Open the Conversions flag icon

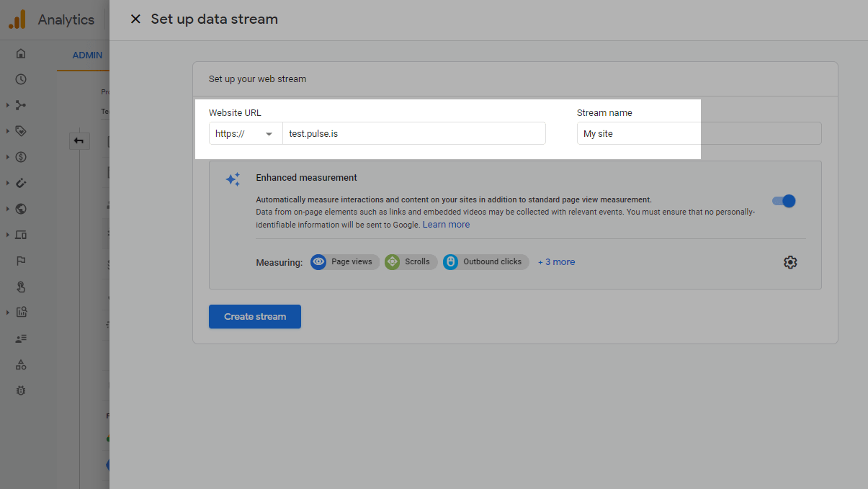pyautogui.click(x=21, y=261)
